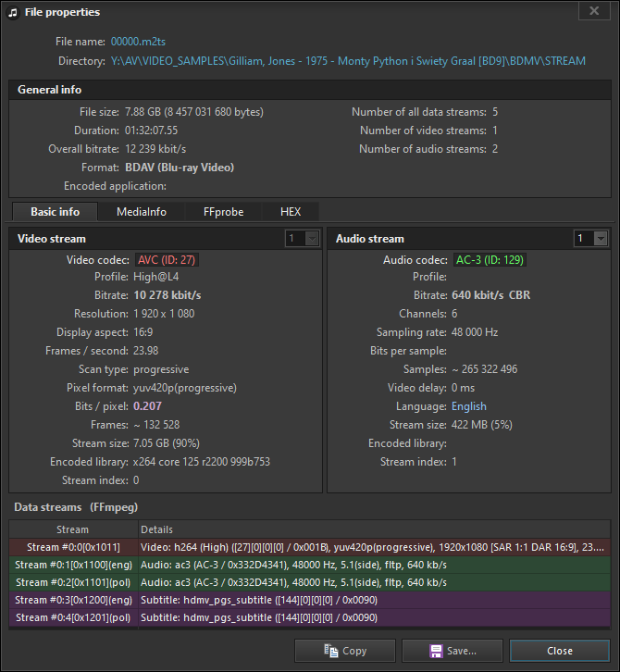
Task: Select the Stream #0:4 Polish subtitle row
Action: coord(73,617)
